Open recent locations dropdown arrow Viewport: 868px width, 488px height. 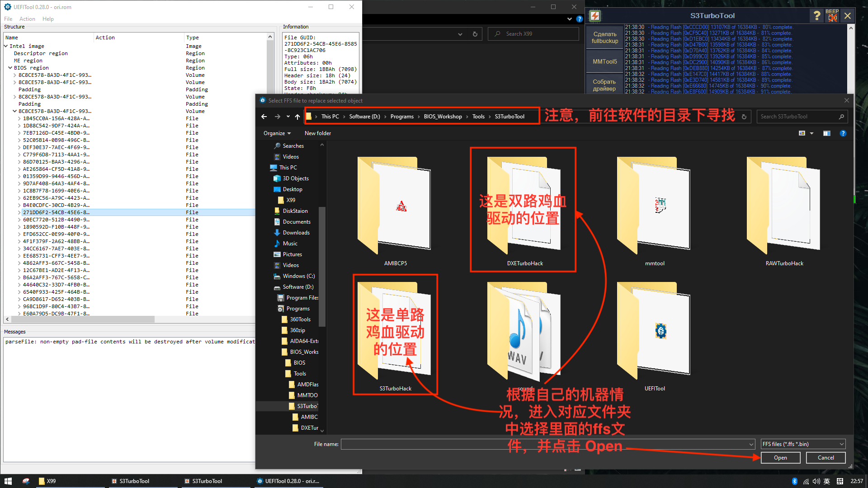288,117
